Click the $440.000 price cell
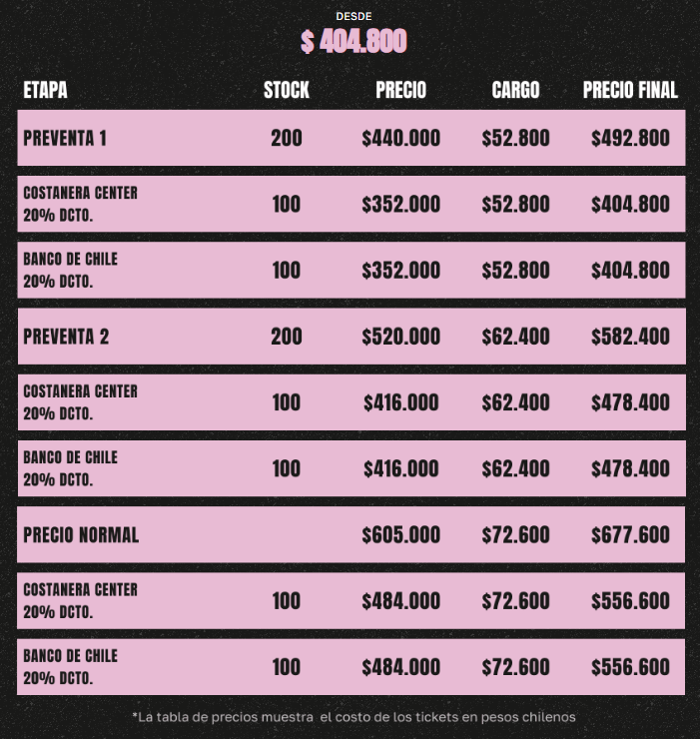 pos(400,138)
